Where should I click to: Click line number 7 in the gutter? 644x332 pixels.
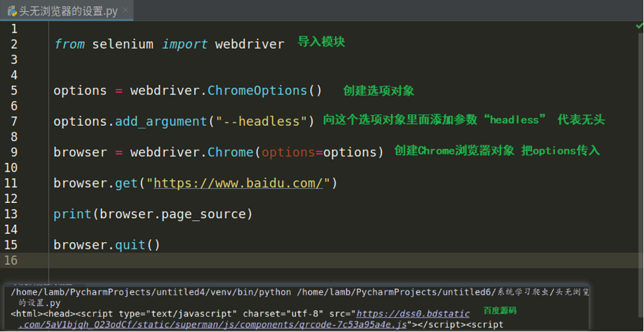click(x=15, y=121)
